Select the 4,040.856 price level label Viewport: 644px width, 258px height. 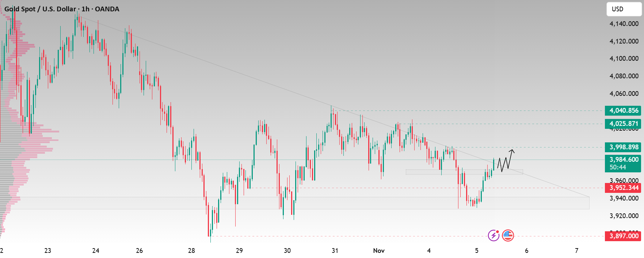623,111
